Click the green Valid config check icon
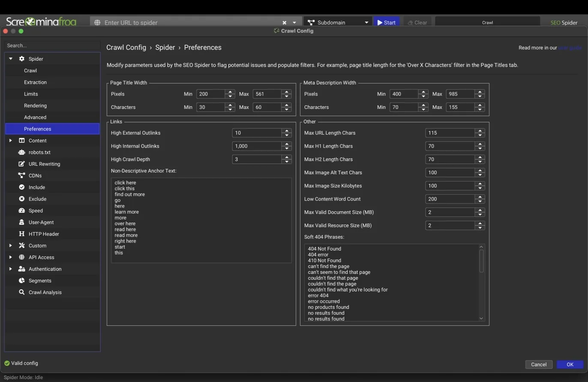The width and height of the screenshot is (588, 382). (7, 364)
